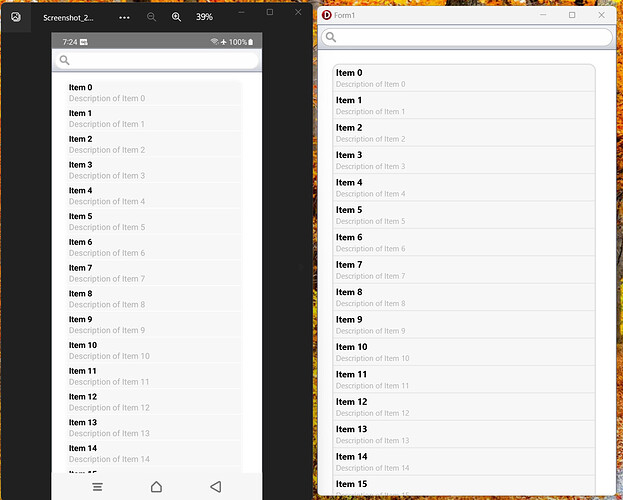Click "Description of Item 3" in phone screenshot

coord(107,176)
